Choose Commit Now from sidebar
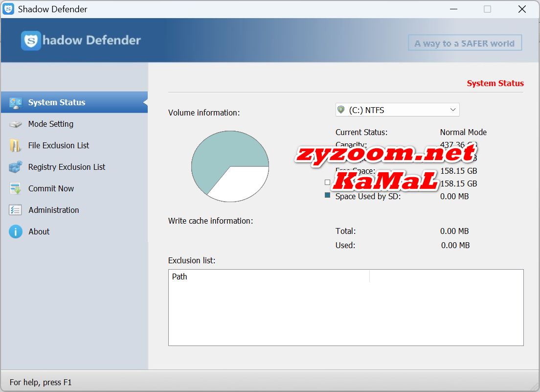 click(x=74, y=188)
